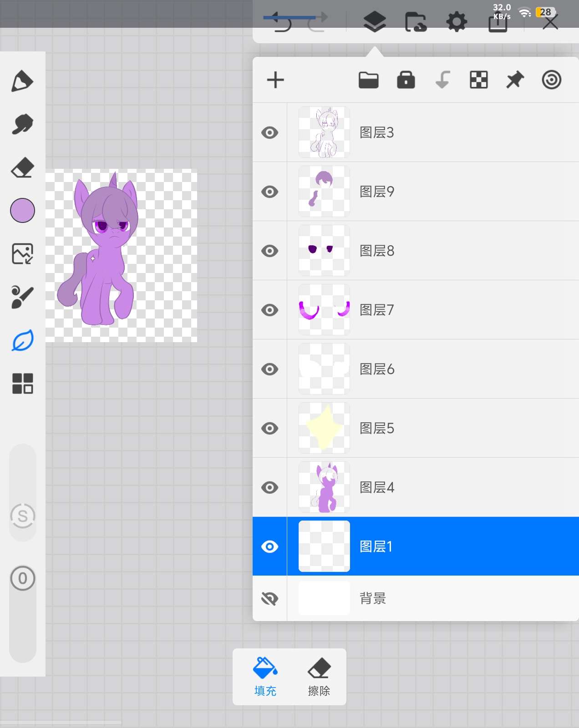
Task: Select the 图层7 layer name
Action: pos(377,310)
